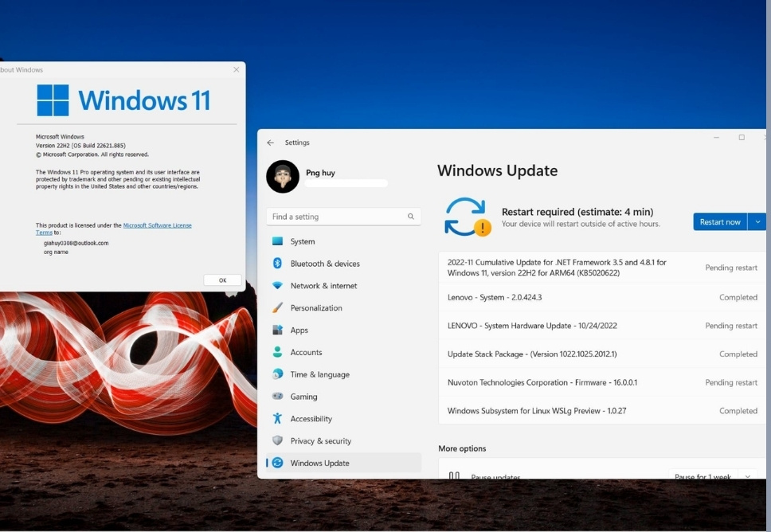The width and height of the screenshot is (771, 532).
Task: Click the Network & internet wifi icon
Action: pyautogui.click(x=277, y=286)
